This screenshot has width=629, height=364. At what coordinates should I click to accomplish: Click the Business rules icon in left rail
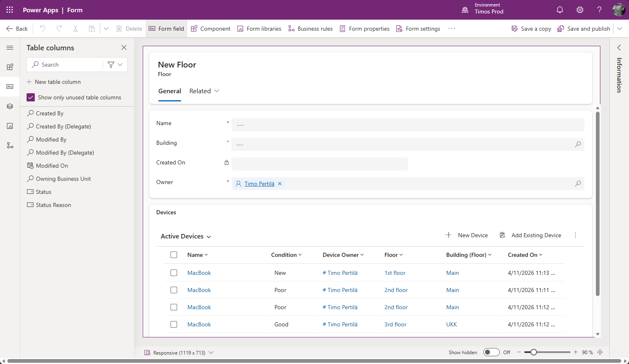10,146
